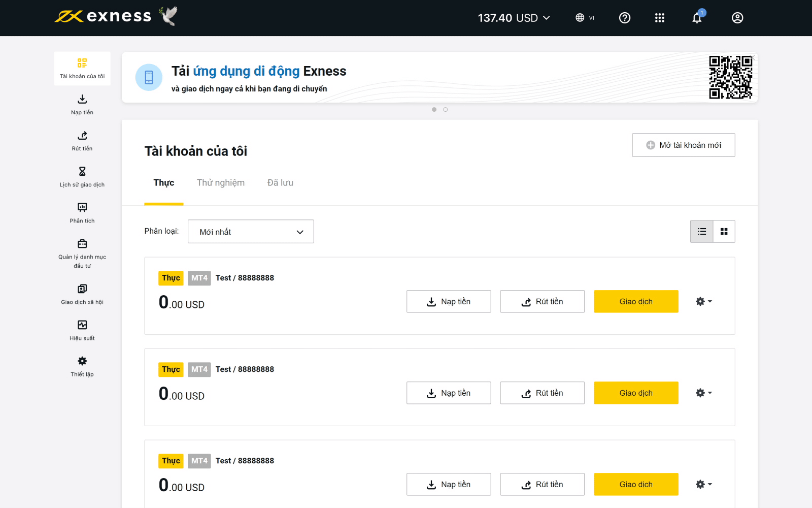Screen dimensions: 812x508
Task: Open the Exness logo home link
Action: pos(103,16)
